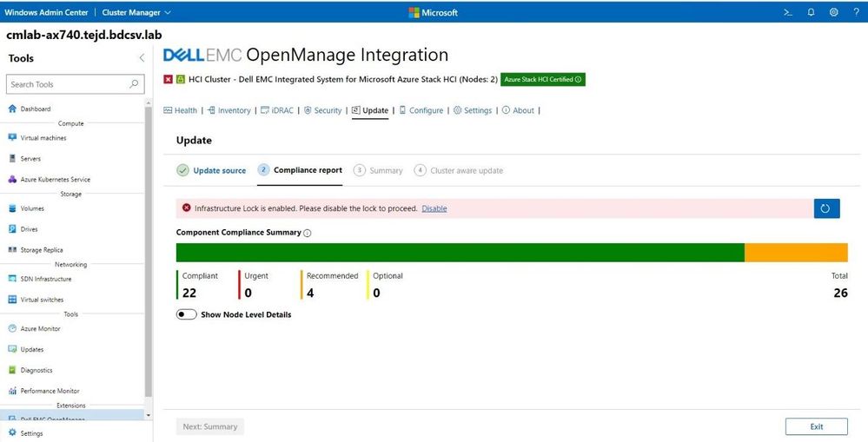
Task: Switch to the iDRAC tab
Action: pyautogui.click(x=277, y=110)
